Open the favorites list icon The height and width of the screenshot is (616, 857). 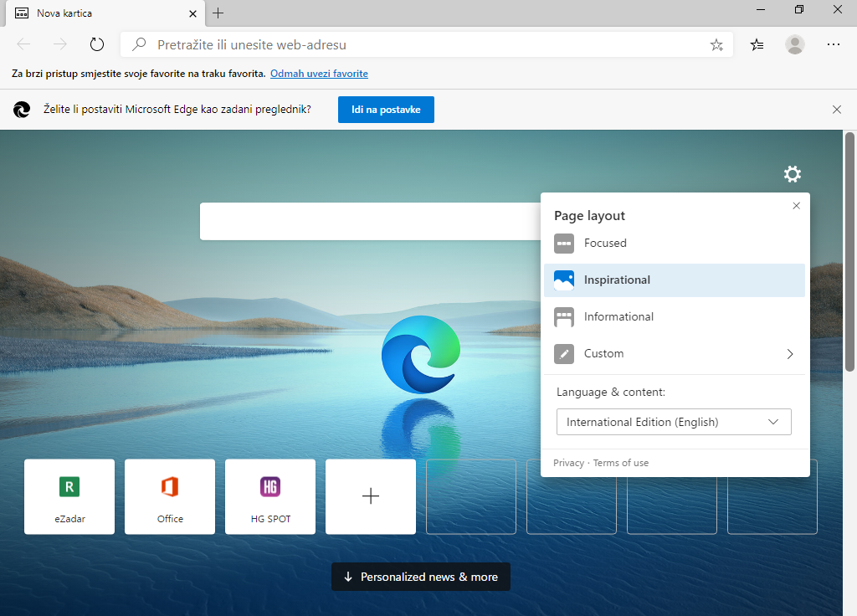pos(757,45)
